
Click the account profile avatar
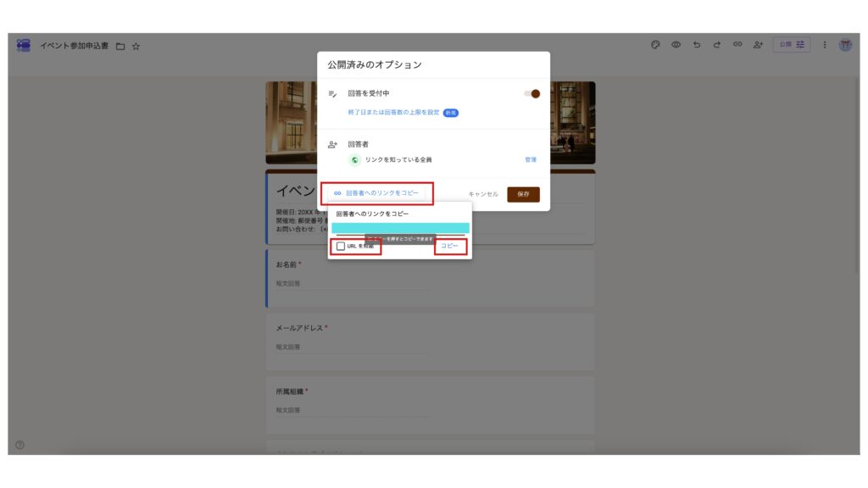click(x=845, y=46)
